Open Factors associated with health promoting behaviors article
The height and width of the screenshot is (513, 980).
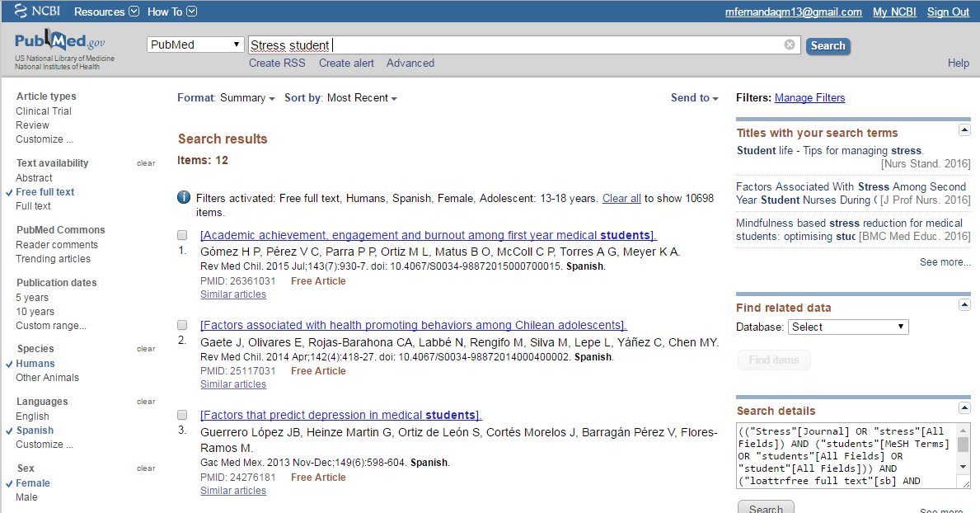(x=413, y=325)
